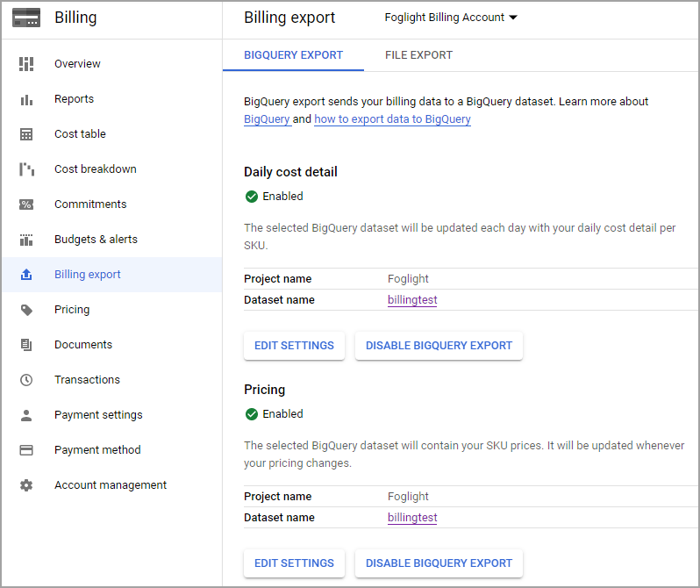The width and height of the screenshot is (700, 588).
Task: Click the Billing credit card logo icon
Action: coord(26,18)
